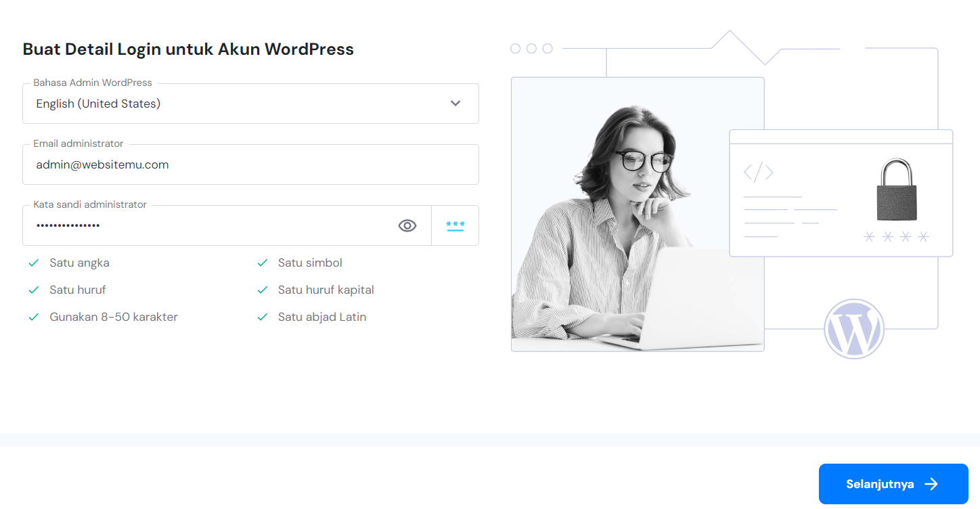Click the arrow icon on Selanjutnya button

(932, 484)
